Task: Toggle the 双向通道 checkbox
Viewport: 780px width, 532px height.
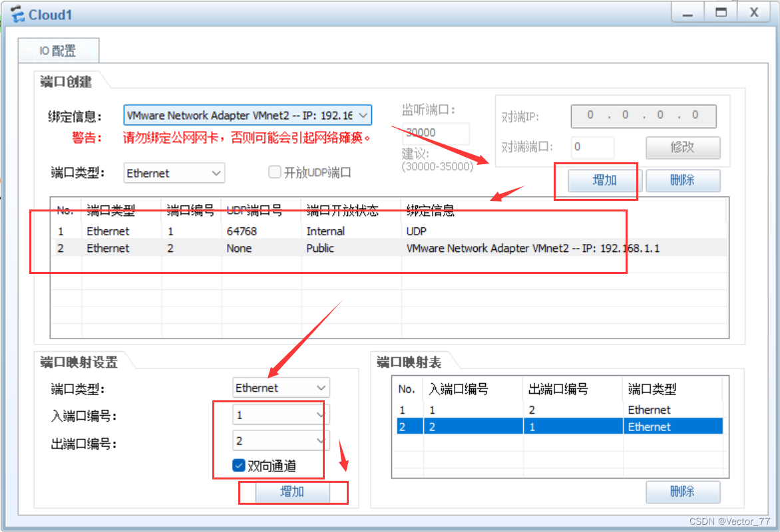Action: click(x=239, y=465)
